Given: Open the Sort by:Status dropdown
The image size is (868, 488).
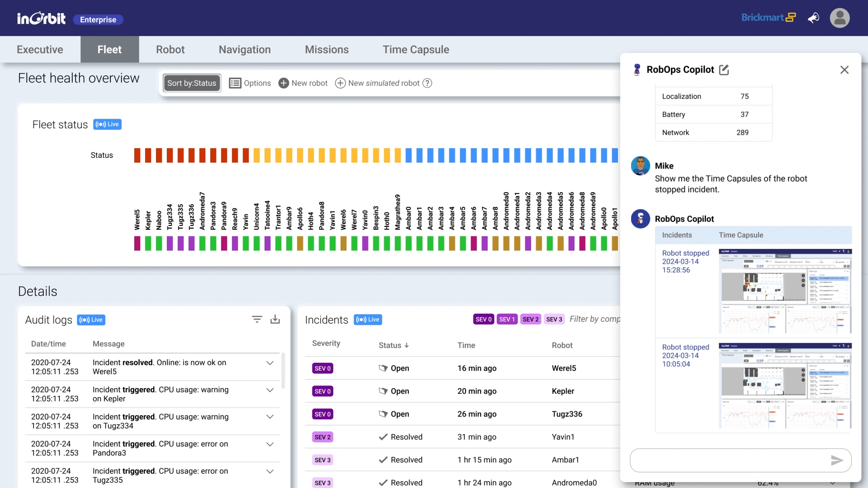Looking at the screenshot, I should click(192, 83).
